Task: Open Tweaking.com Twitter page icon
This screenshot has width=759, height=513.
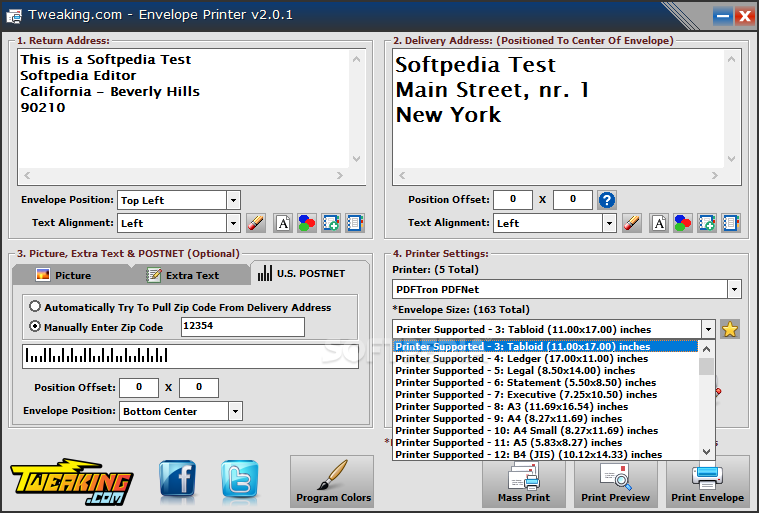Action: (240, 478)
